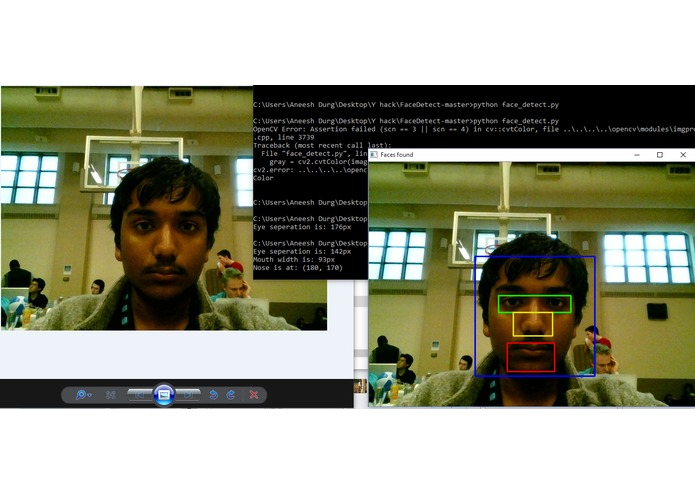
Task: Start the slideshow with the round center button
Action: [164, 394]
